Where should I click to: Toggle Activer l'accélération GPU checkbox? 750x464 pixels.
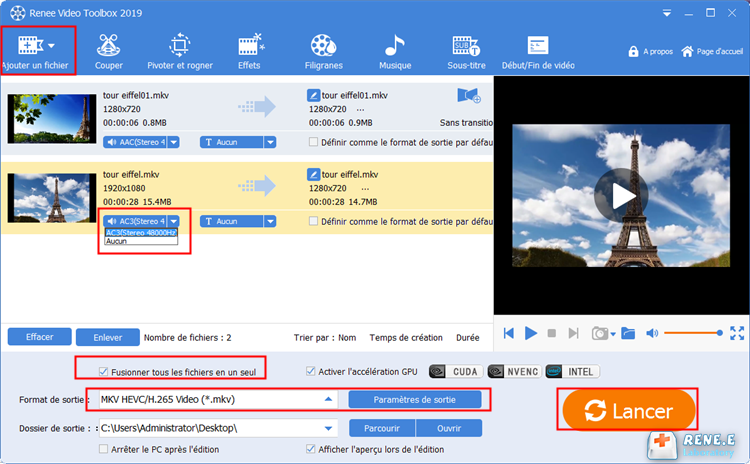(x=310, y=371)
